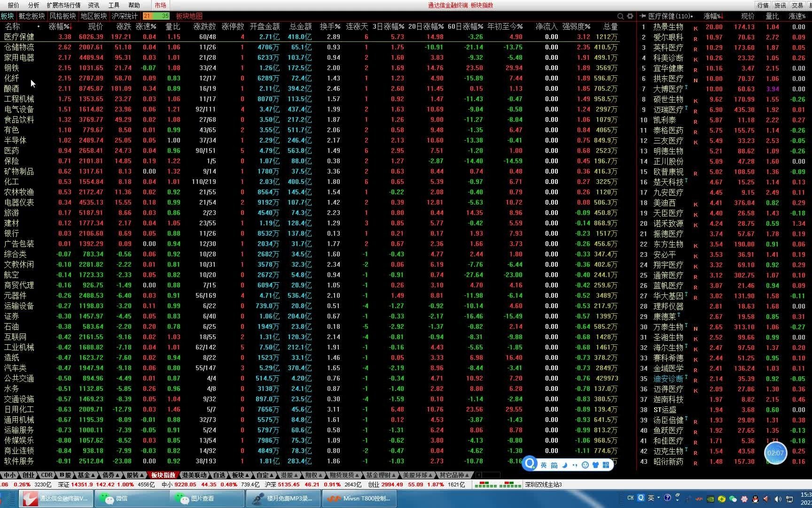
Task: Expand the 股转 bottom tab arrow
Action: coord(142,475)
